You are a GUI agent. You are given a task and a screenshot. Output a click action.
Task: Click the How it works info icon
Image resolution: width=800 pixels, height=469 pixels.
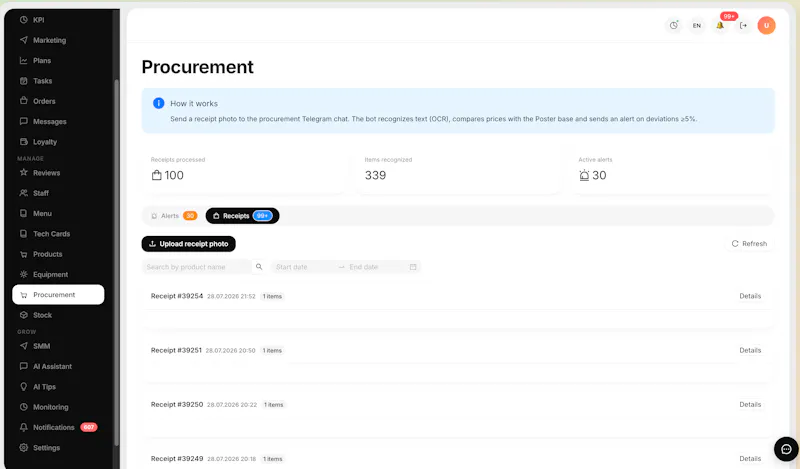(x=159, y=103)
